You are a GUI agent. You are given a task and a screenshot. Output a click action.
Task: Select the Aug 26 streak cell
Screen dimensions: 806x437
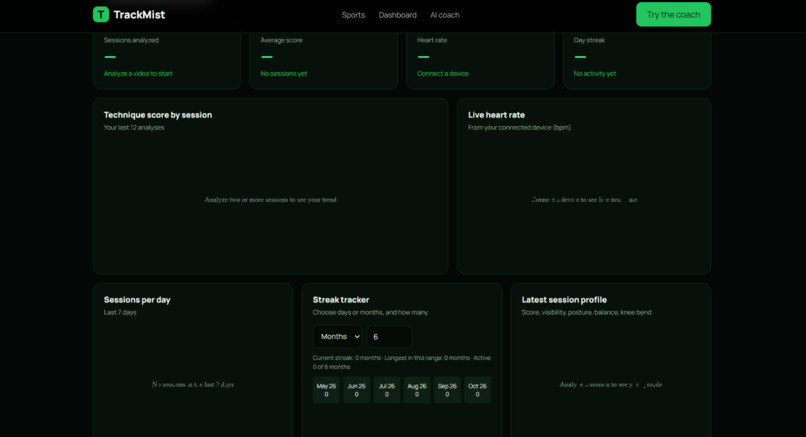417,390
